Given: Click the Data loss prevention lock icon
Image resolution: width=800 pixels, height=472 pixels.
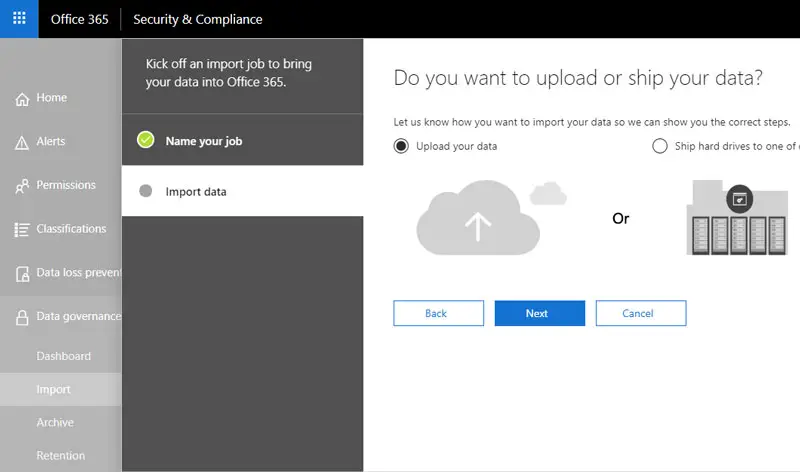Looking at the screenshot, I should click(21, 273).
